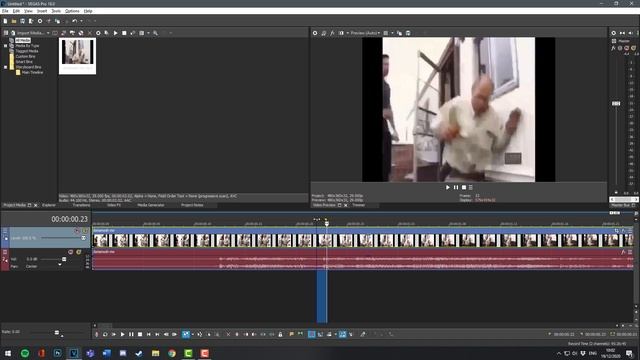Image resolution: width=640 pixels, height=360 pixels.
Task: Click the Import Media button
Action: point(28,33)
